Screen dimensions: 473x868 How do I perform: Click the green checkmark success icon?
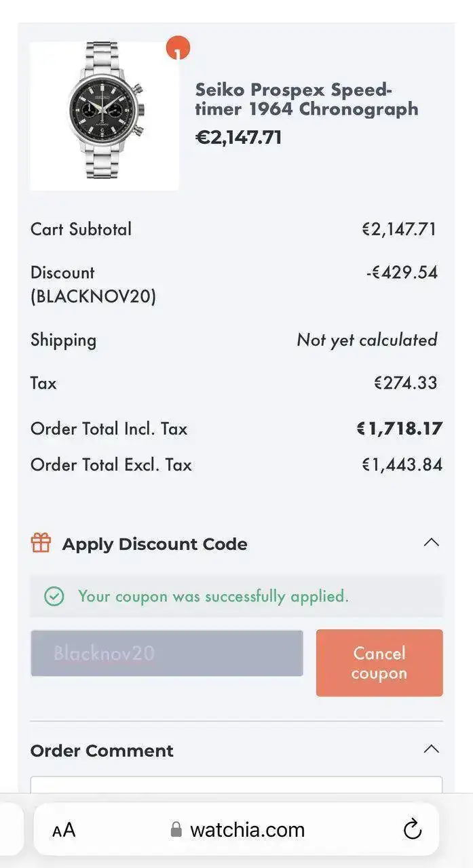(x=54, y=596)
